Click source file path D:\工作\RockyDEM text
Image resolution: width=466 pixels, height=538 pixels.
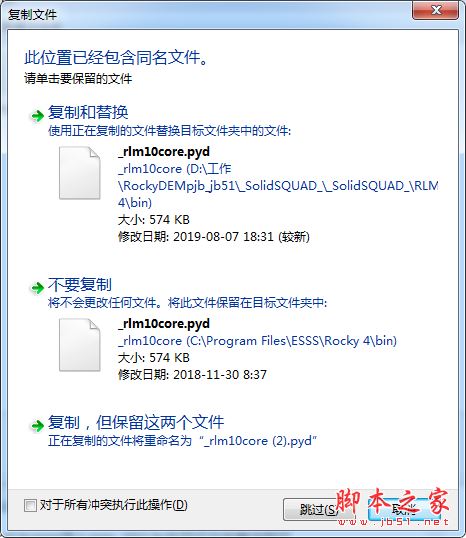[x=278, y=186]
